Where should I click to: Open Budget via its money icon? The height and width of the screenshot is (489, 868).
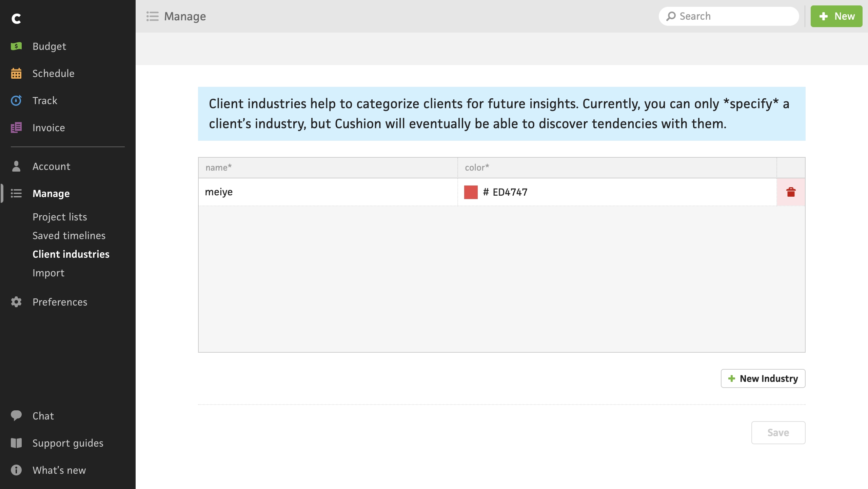tap(16, 46)
